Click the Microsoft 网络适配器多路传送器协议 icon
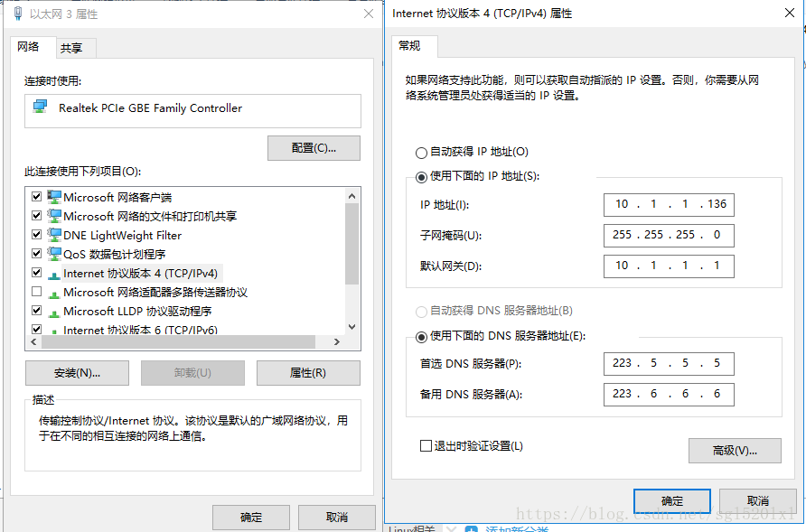This screenshot has height=532, width=806. click(x=54, y=294)
